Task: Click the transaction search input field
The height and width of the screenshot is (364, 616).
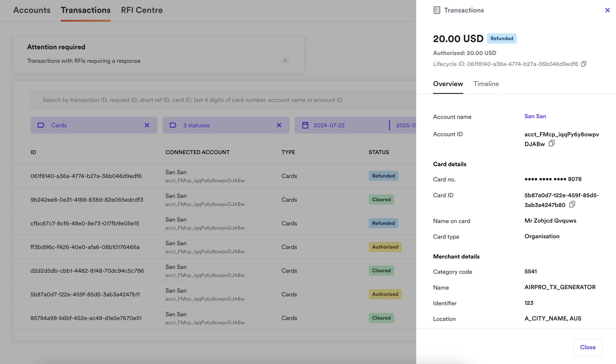Action: pos(221,100)
